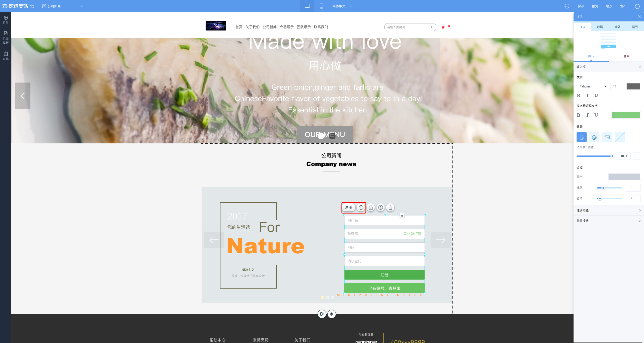
Task: Open the 注册 component settings gear
Action: click(361, 207)
